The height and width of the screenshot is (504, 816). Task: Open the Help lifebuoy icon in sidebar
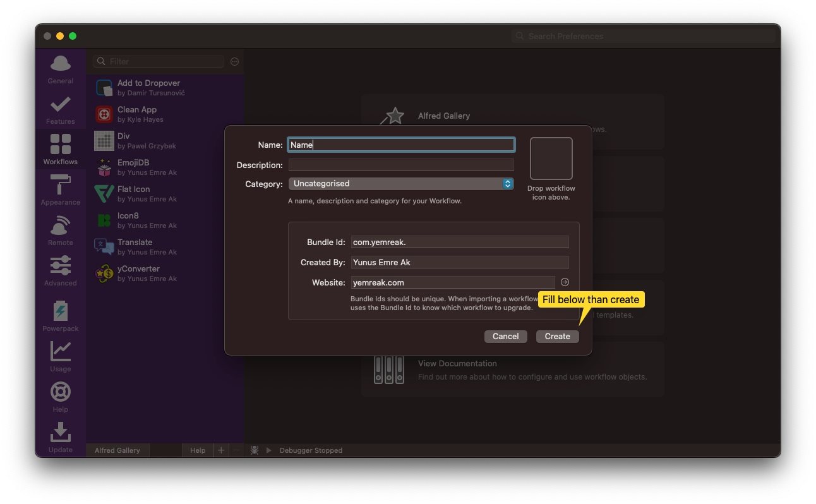coord(60,392)
